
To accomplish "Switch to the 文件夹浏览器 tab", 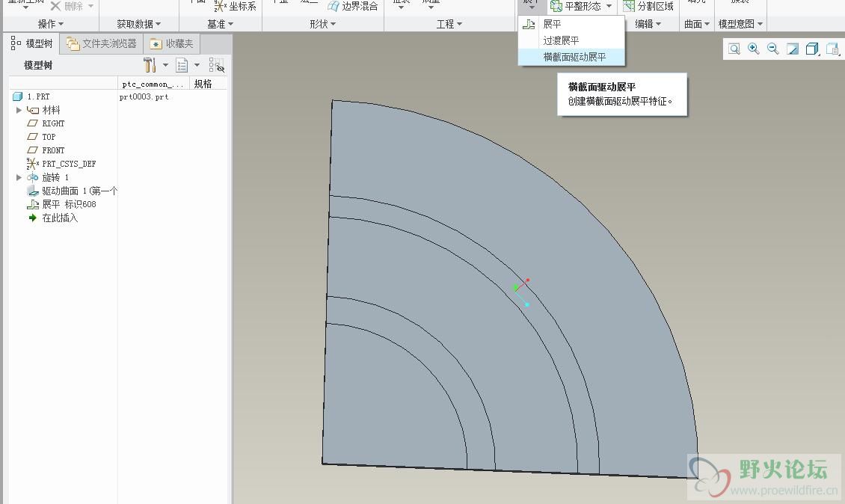I will coord(102,43).
